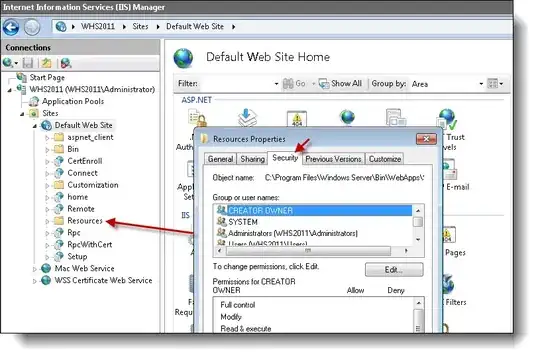Screen dimensions: 540x360
Task: Open breadcrumb arrow after Default Web Site
Action: [x=233, y=27]
